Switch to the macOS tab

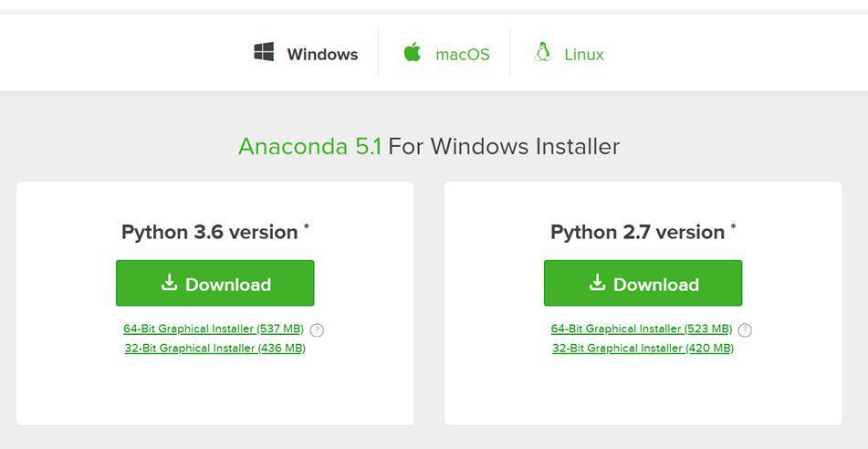tap(446, 54)
